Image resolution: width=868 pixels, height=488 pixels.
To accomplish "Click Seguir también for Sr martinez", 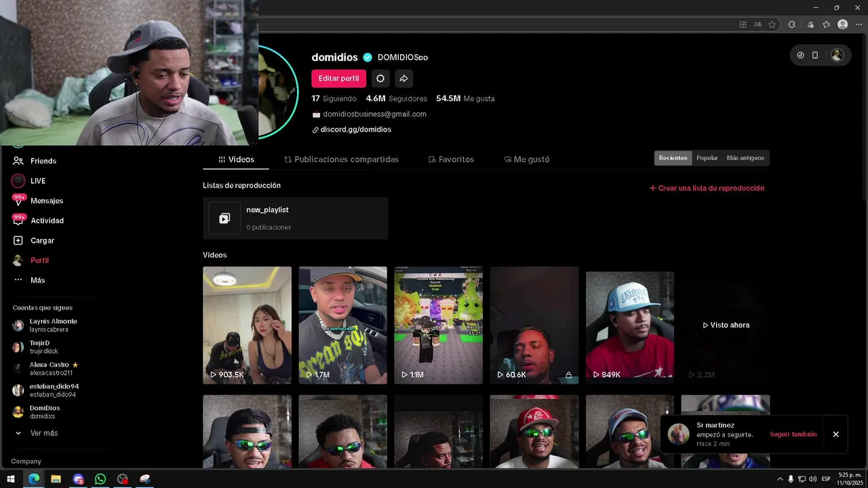I will click(x=793, y=434).
